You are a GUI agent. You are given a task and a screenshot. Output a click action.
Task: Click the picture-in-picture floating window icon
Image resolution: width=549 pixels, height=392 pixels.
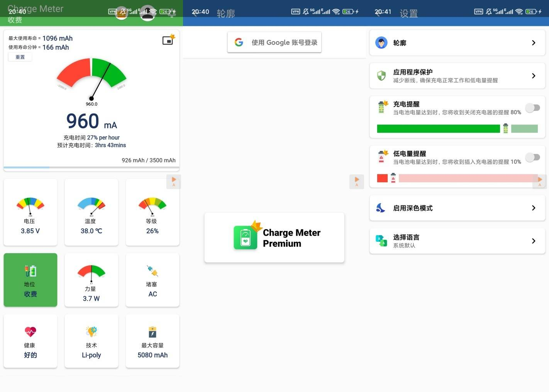(168, 40)
